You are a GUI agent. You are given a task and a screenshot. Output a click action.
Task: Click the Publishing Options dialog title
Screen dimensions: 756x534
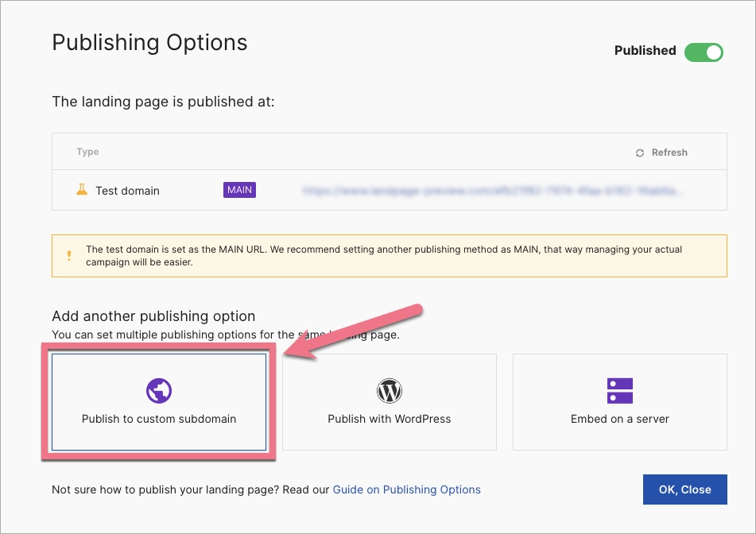[x=149, y=42]
